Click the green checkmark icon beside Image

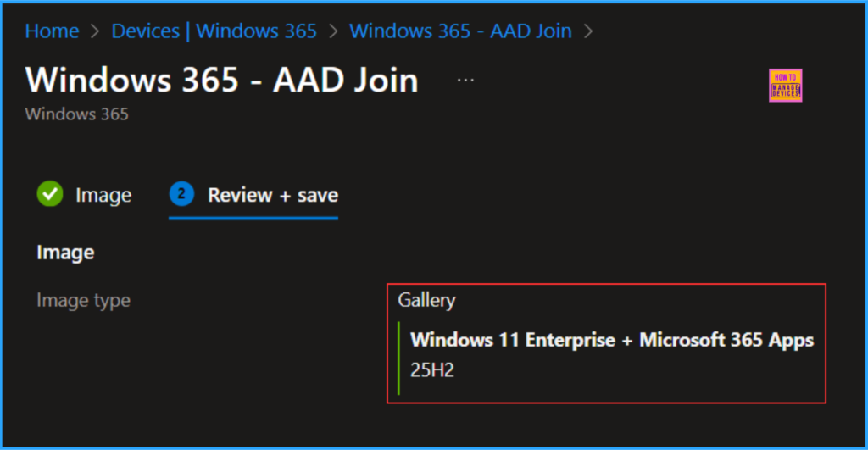point(50,195)
